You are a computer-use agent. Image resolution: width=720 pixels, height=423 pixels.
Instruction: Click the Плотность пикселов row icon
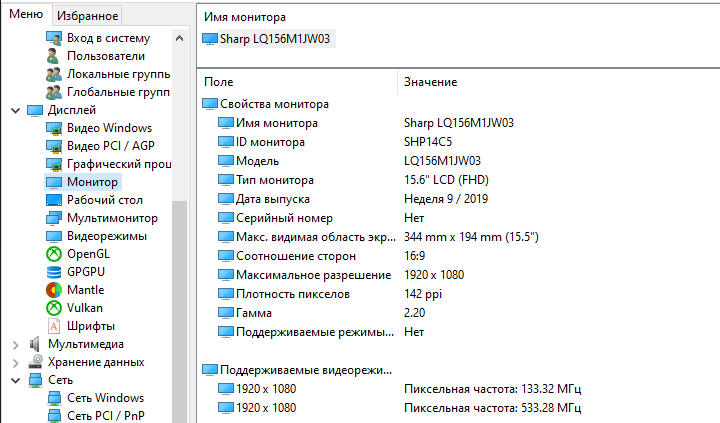(x=225, y=293)
